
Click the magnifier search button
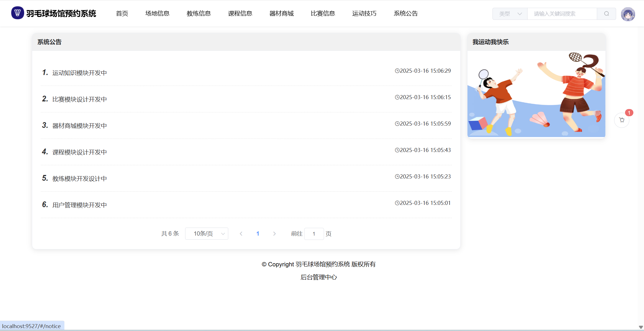point(606,14)
